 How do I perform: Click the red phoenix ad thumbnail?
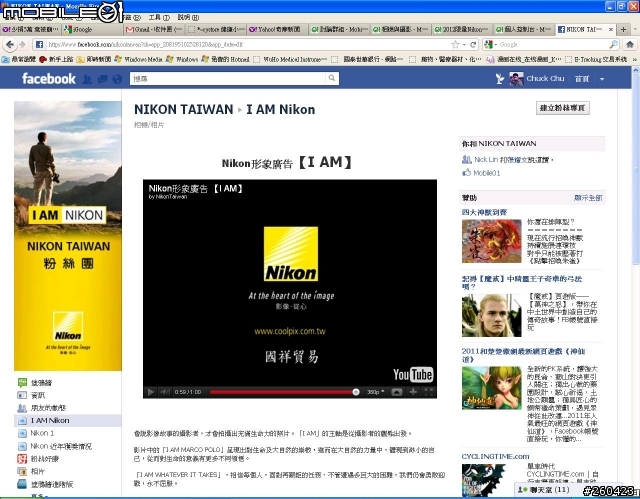point(491,241)
